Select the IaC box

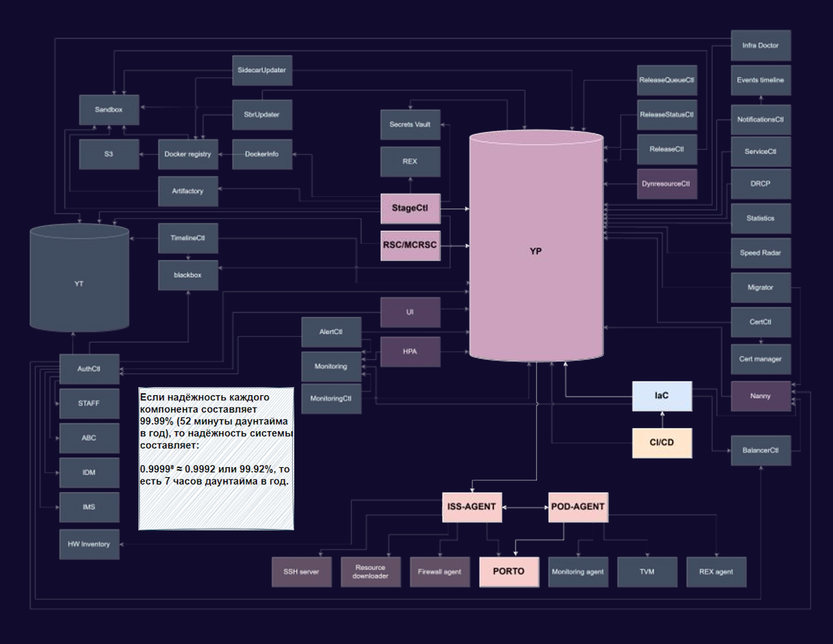662,396
